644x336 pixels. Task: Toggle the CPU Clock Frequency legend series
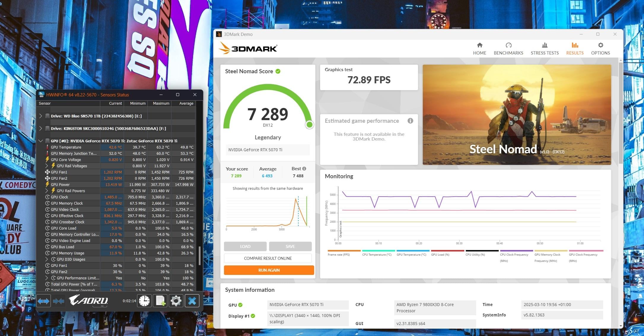click(x=514, y=254)
